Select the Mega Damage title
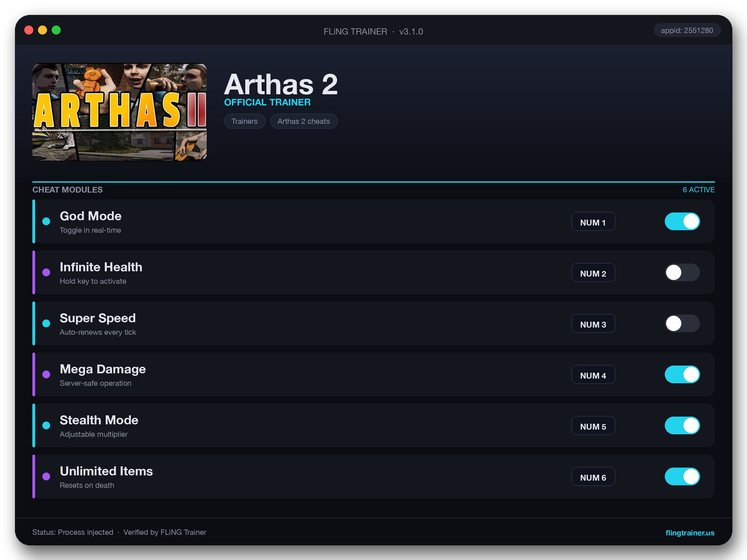 coord(103,369)
